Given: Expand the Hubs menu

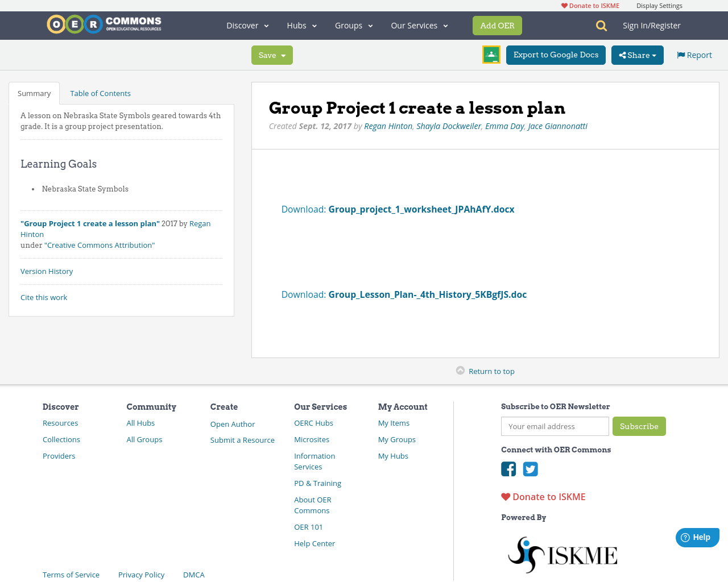Looking at the screenshot, I should pos(301,26).
